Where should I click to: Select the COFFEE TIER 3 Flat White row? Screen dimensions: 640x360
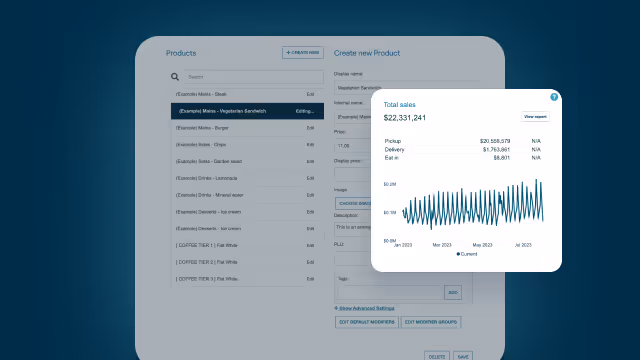point(247,279)
